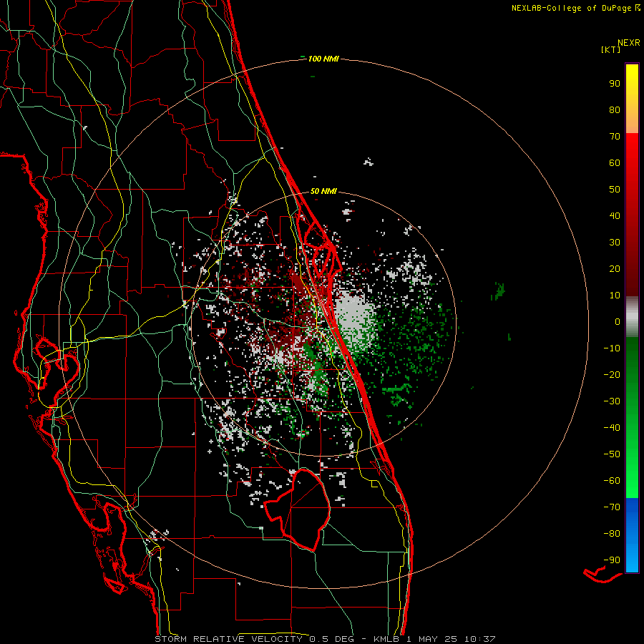Screen dimensions: 644x644
Task: Click the NEXLAB-College of DuPage header text
Action: [x=575, y=8]
